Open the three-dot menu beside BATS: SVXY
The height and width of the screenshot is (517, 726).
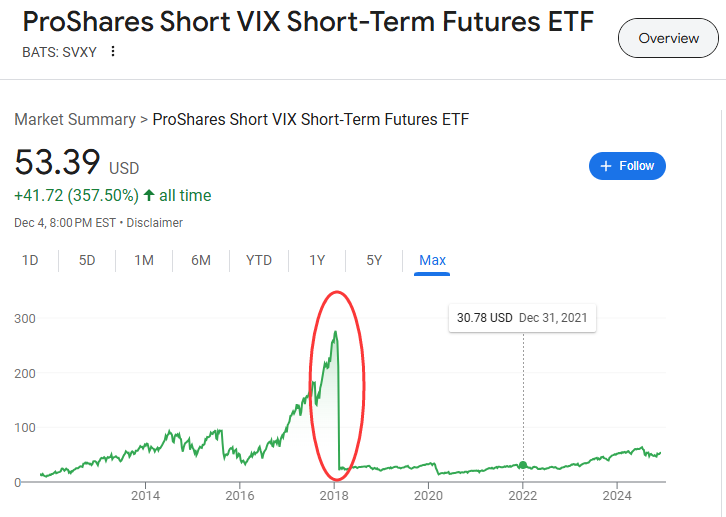click(x=113, y=52)
